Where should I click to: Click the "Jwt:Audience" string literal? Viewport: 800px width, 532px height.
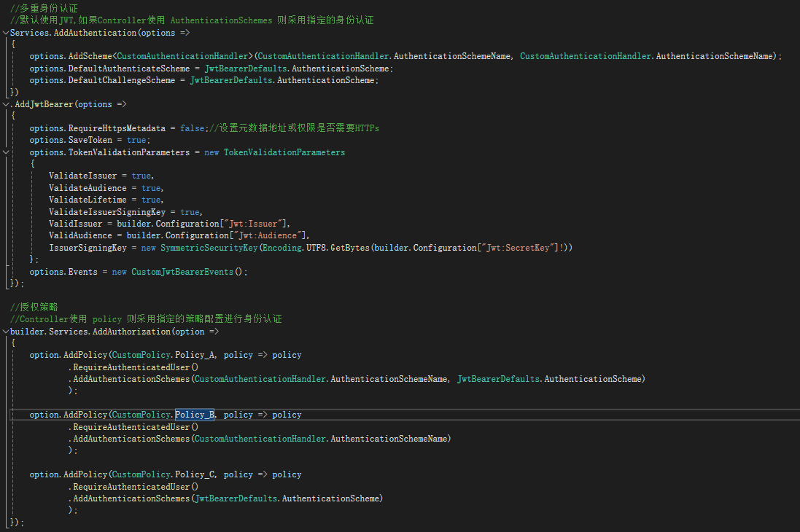268,235
